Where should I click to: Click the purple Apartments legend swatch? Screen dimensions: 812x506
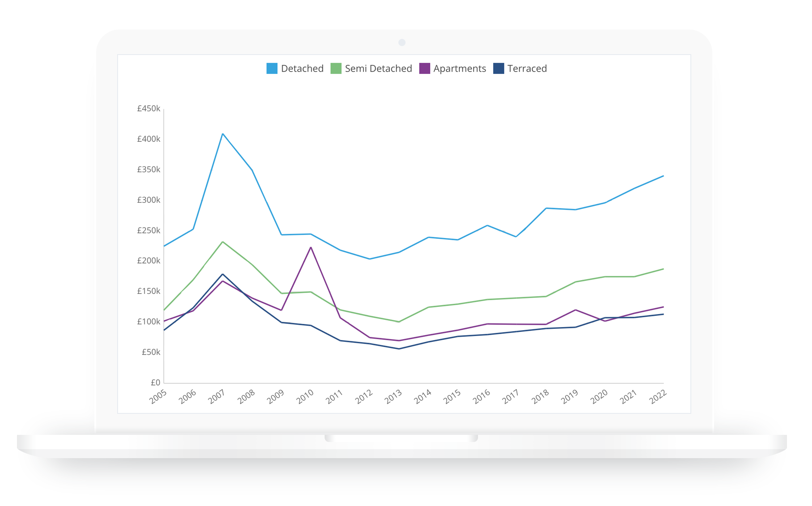coord(426,68)
